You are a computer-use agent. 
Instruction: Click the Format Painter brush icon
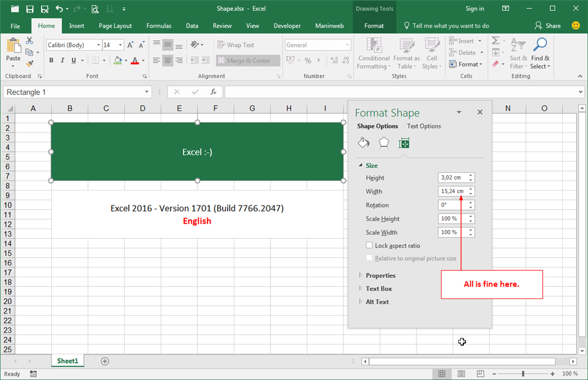[30, 64]
